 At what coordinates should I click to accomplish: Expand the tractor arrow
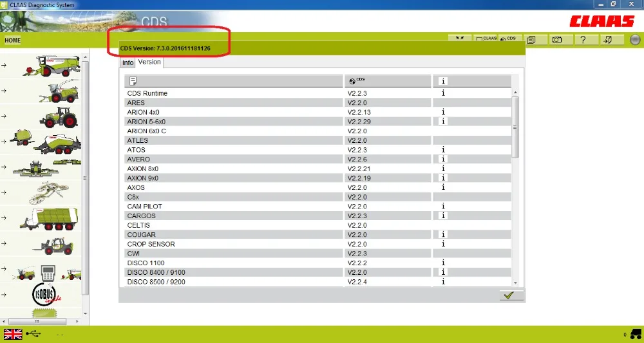4,116
